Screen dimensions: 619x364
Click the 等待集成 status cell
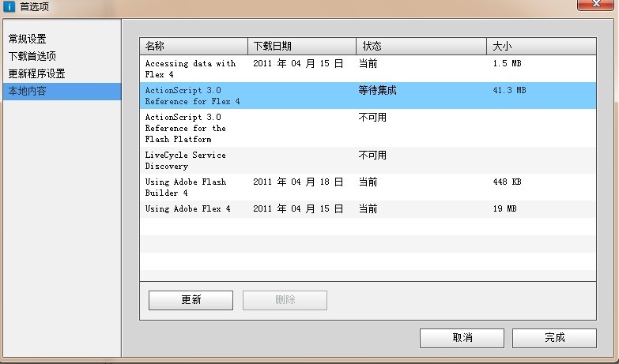coord(377,90)
